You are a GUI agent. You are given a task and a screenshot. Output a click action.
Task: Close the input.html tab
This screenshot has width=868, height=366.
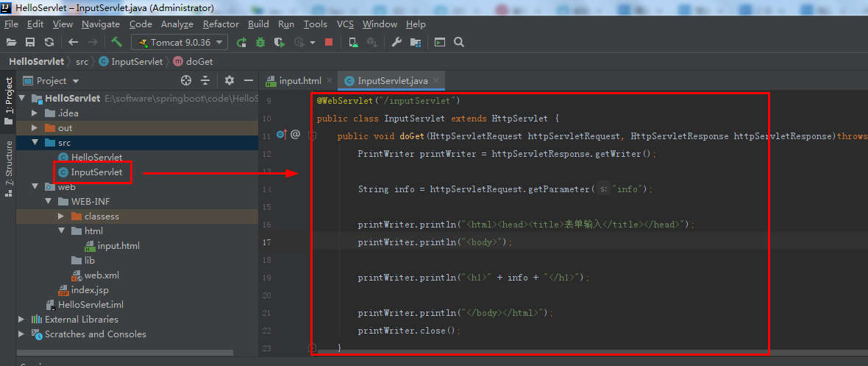(330, 80)
